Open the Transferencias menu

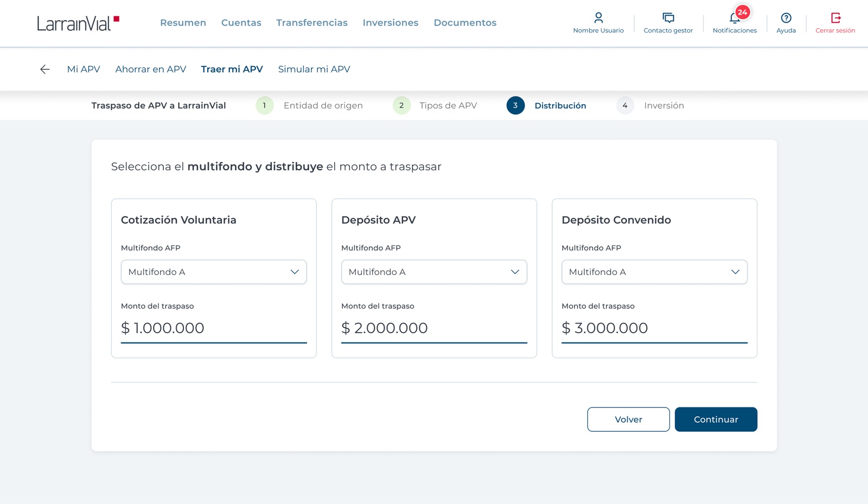[x=312, y=23]
